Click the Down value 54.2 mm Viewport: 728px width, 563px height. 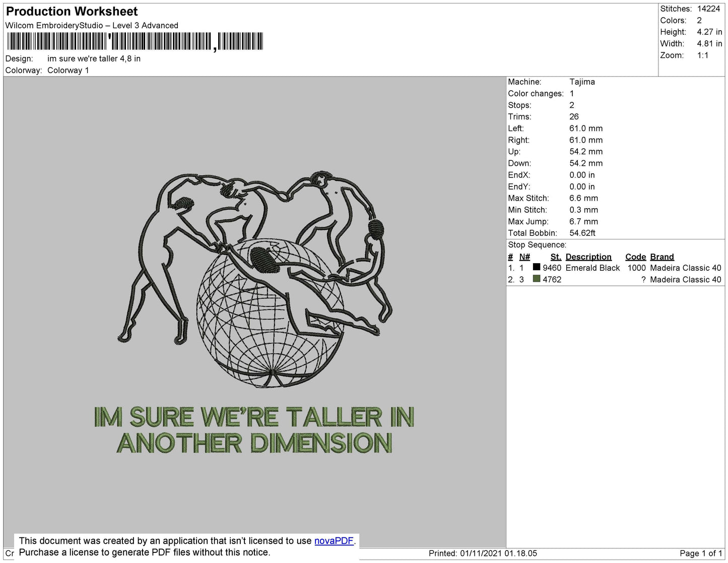pos(586,163)
